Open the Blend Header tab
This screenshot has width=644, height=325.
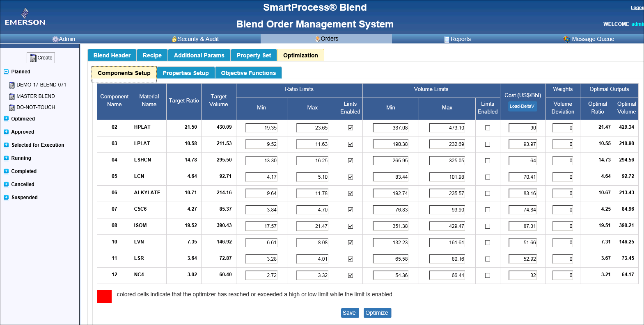[112, 55]
